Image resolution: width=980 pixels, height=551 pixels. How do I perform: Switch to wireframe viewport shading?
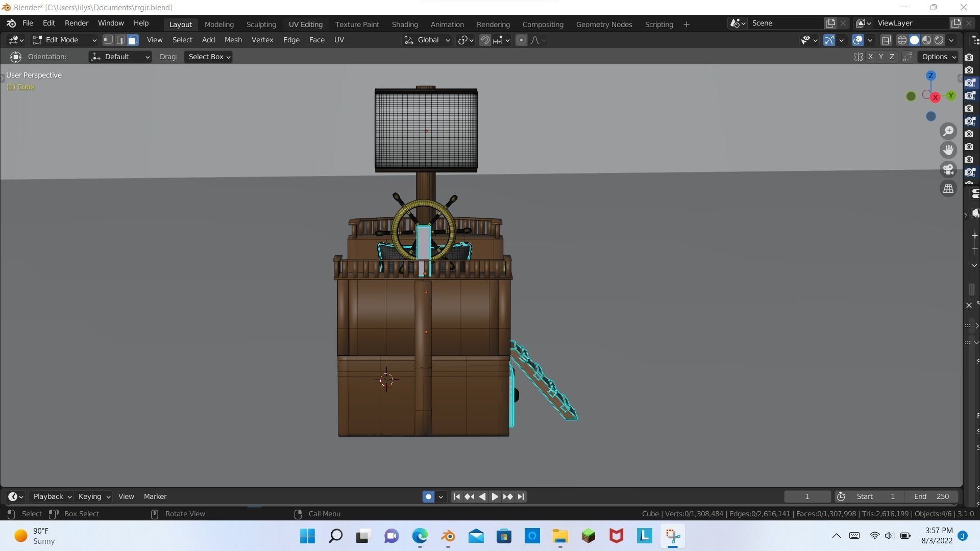point(902,40)
